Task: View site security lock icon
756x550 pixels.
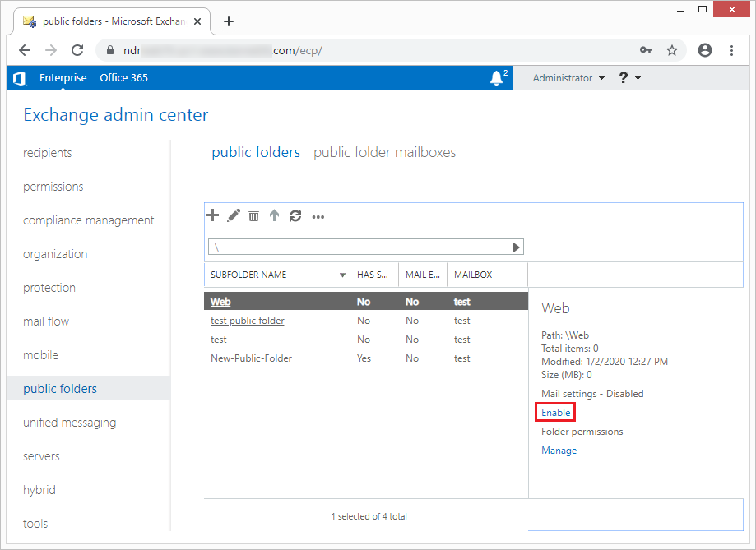Action: 110,50
